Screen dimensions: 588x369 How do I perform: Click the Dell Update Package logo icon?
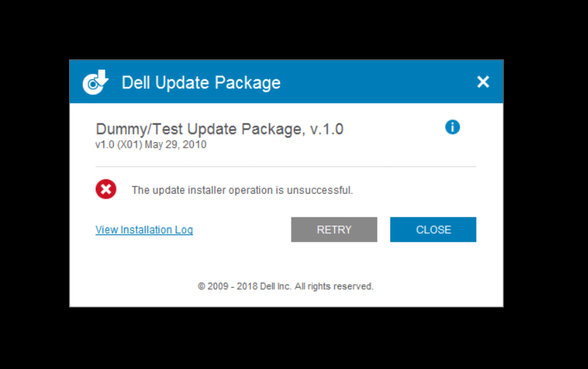click(x=96, y=82)
